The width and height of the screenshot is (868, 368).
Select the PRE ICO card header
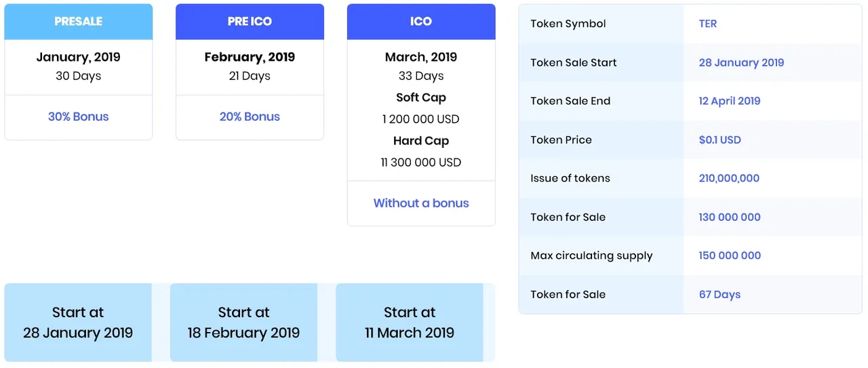pos(250,22)
